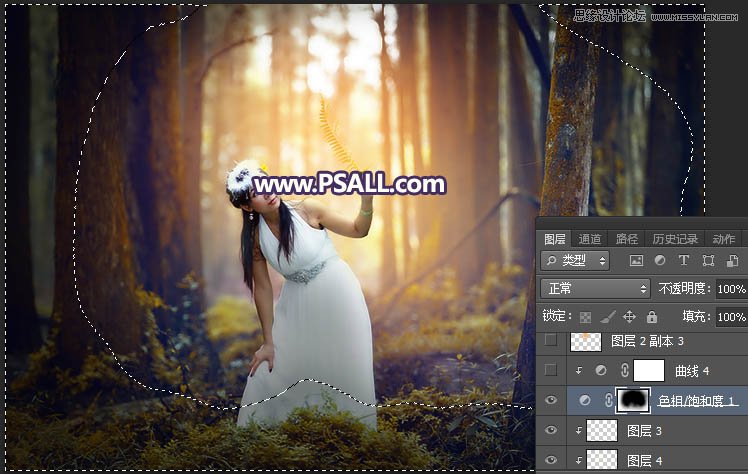This screenshot has height=474, width=748.
Task: Click mask link icon on 曲线 4 layer
Action: click(624, 371)
